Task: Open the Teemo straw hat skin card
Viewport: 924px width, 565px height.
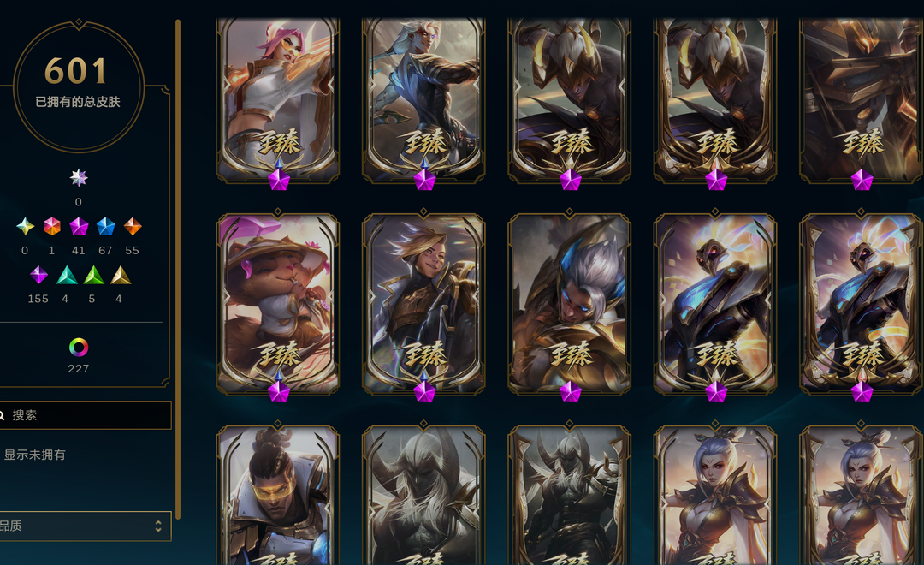Action: (277, 304)
